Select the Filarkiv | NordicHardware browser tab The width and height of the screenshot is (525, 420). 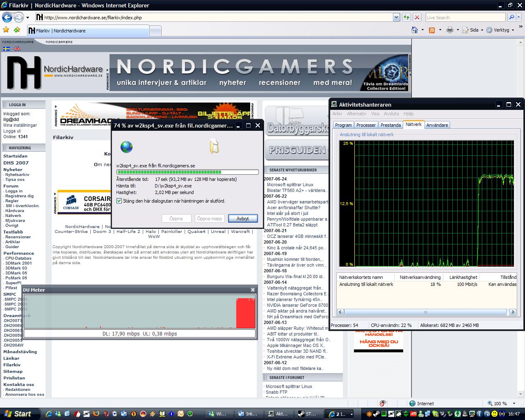88,31
